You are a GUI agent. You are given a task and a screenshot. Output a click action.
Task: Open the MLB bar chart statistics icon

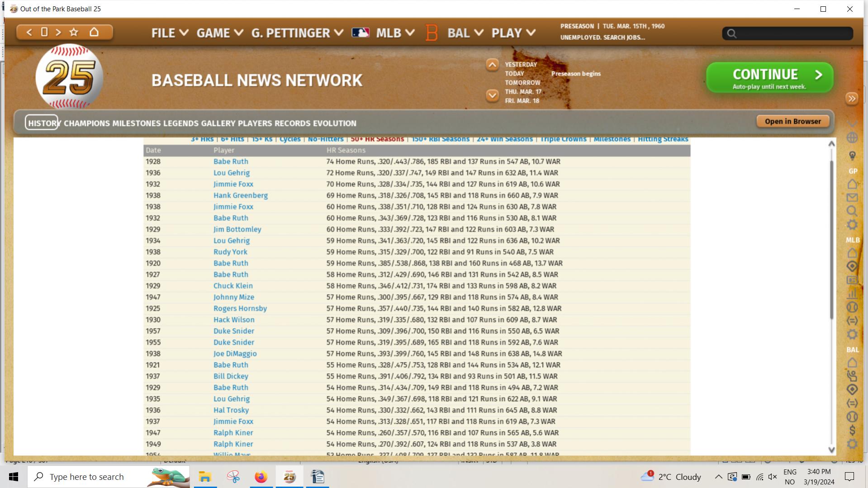(x=852, y=294)
